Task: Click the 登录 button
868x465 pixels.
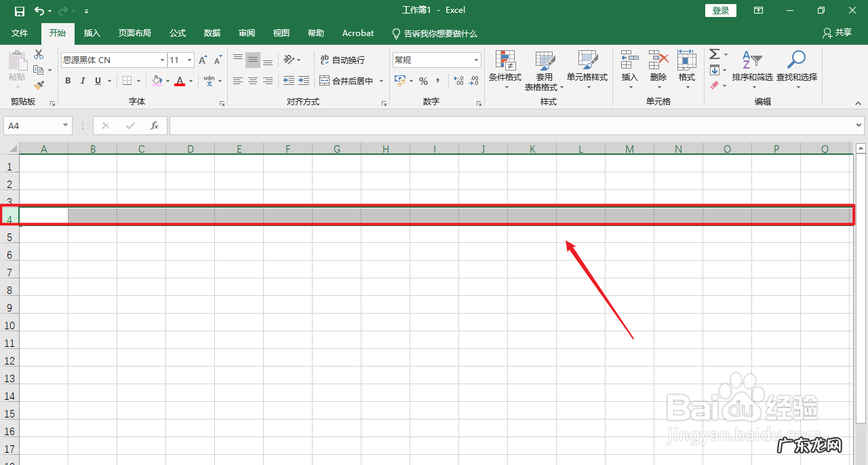Action: [x=720, y=10]
